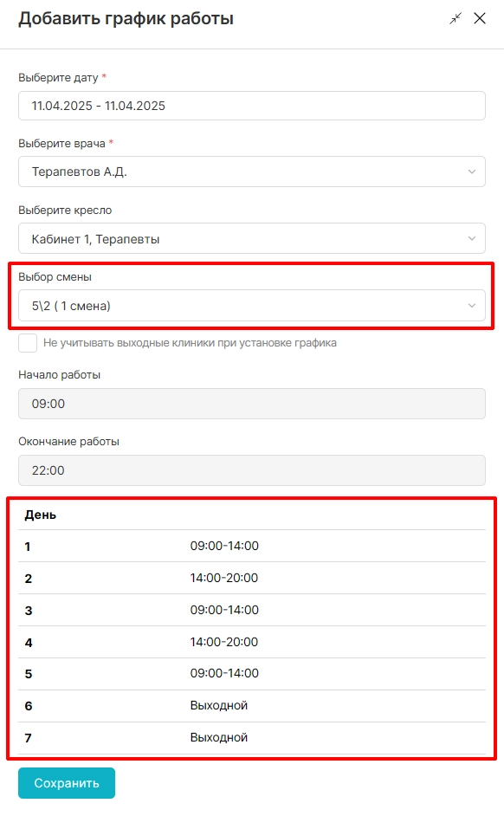Screen dimensions: 504x816
Task: Click the Окончание работы 22:00 field
Action: (x=252, y=470)
